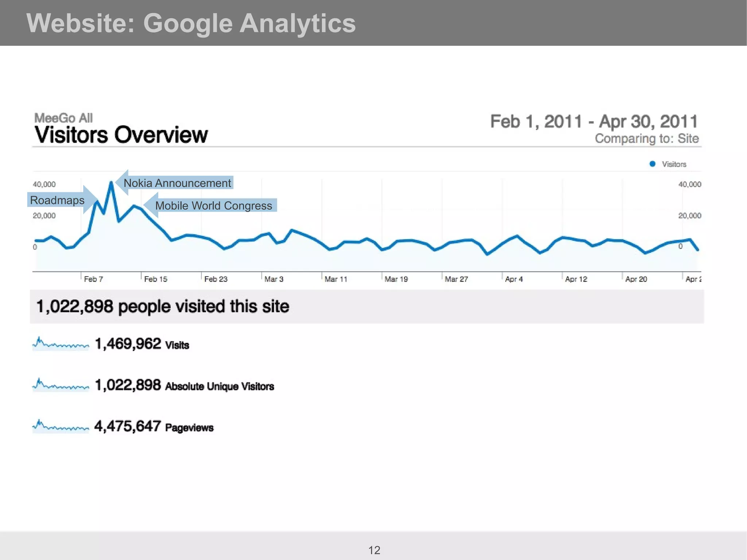Click the 'Apr 4' axis label
747x560 pixels.
tap(514, 279)
